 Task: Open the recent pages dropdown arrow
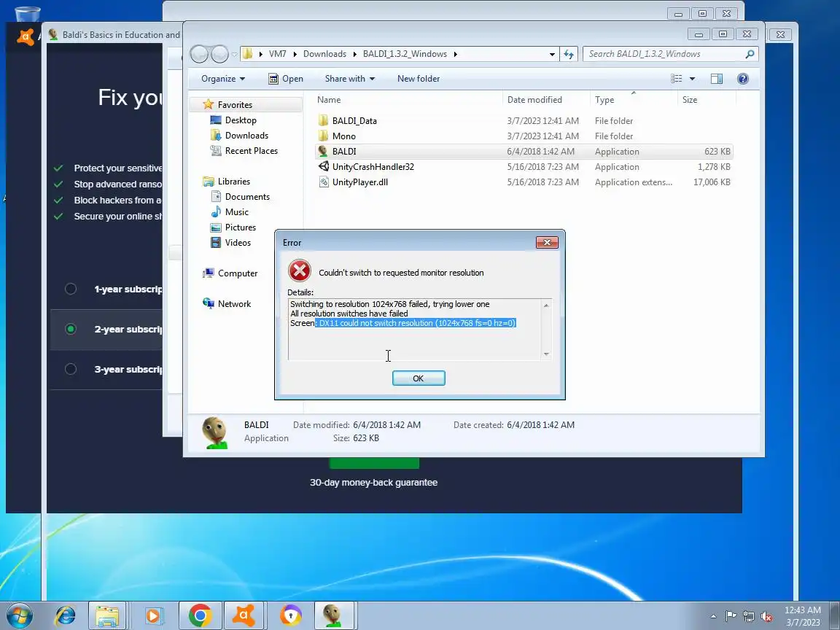(x=234, y=54)
